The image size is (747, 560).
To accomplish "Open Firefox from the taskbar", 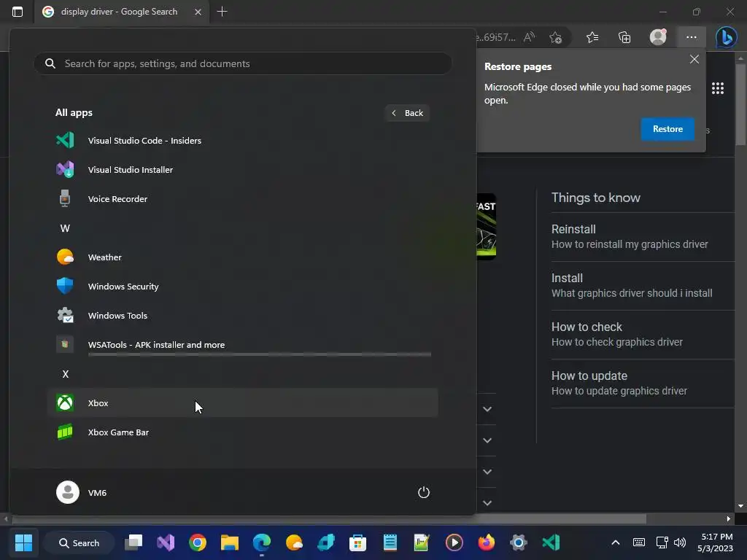I will pyautogui.click(x=486, y=542).
